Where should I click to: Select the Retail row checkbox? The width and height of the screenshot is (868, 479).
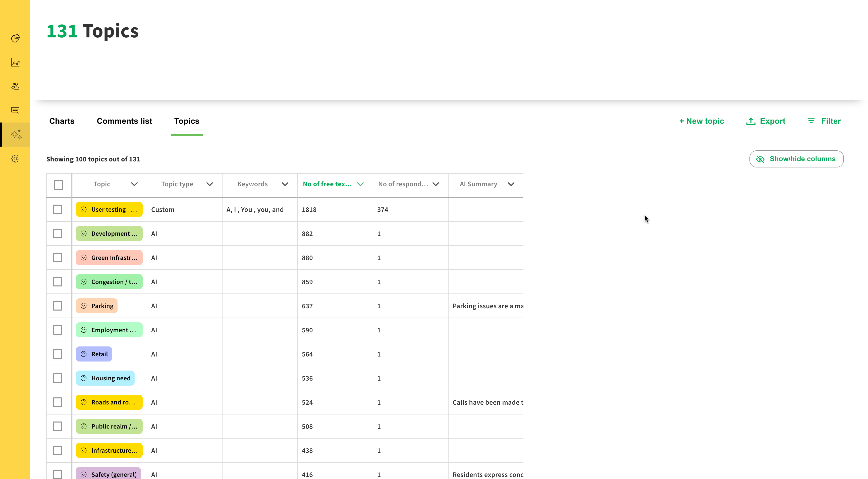click(58, 354)
